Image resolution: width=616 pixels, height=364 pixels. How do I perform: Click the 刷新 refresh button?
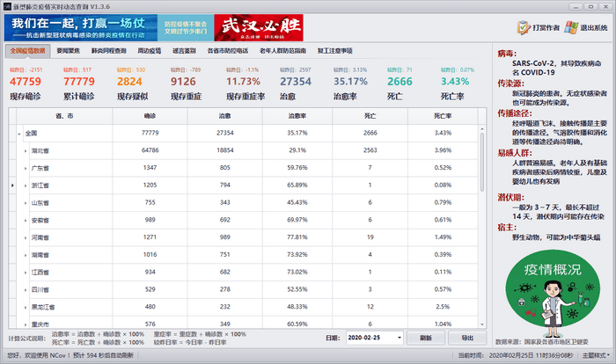(x=425, y=338)
